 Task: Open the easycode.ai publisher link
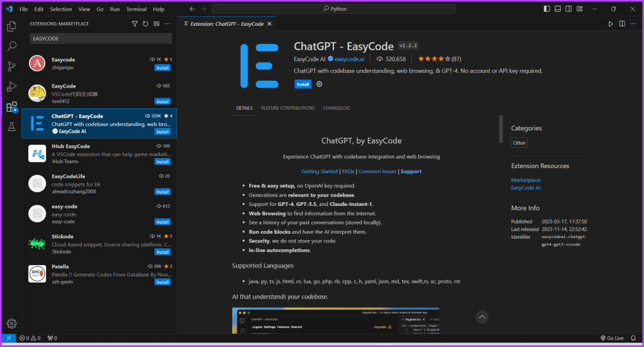click(349, 59)
